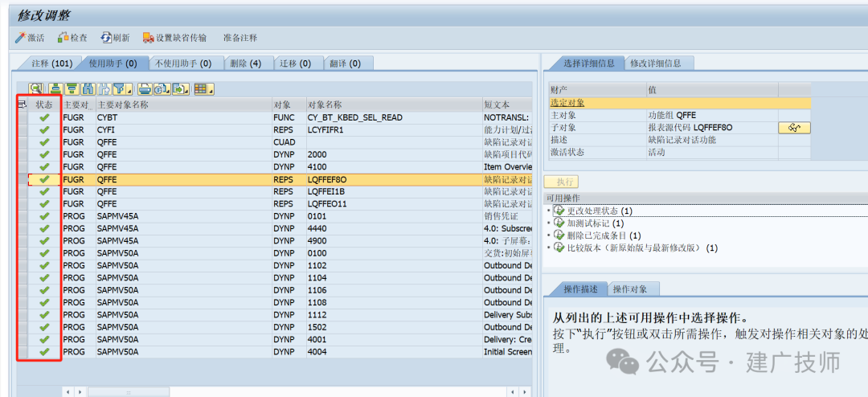Click the 执行 (Execute) button
The image size is (868, 397).
563,182
